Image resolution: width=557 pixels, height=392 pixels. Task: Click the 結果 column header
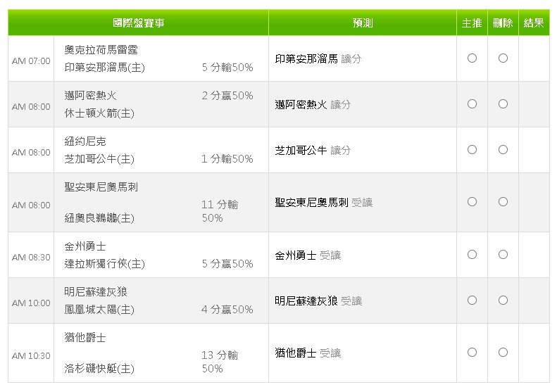pos(534,23)
